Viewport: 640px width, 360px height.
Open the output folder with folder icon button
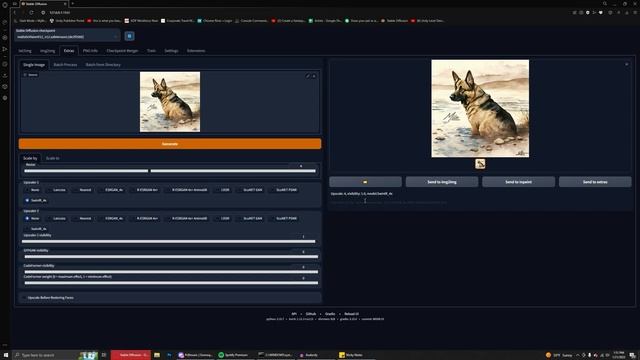(x=365, y=182)
